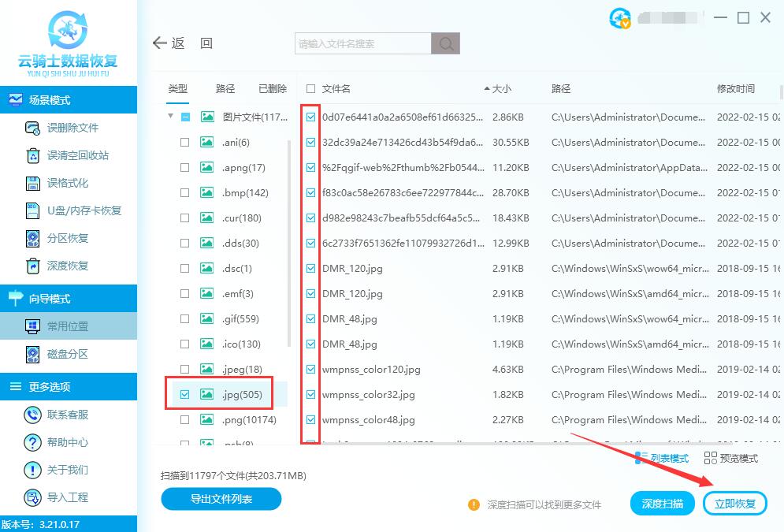The image size is (784, 532).
Task: Click the file type tree scrollbar
Action: click(289, 243)
